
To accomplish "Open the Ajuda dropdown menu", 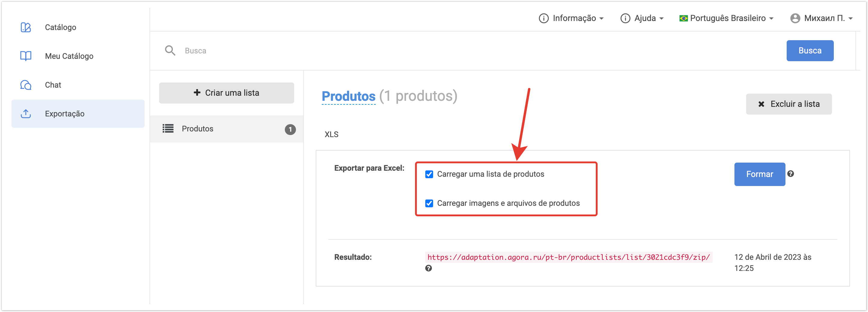I will click(x=642, y=18).
